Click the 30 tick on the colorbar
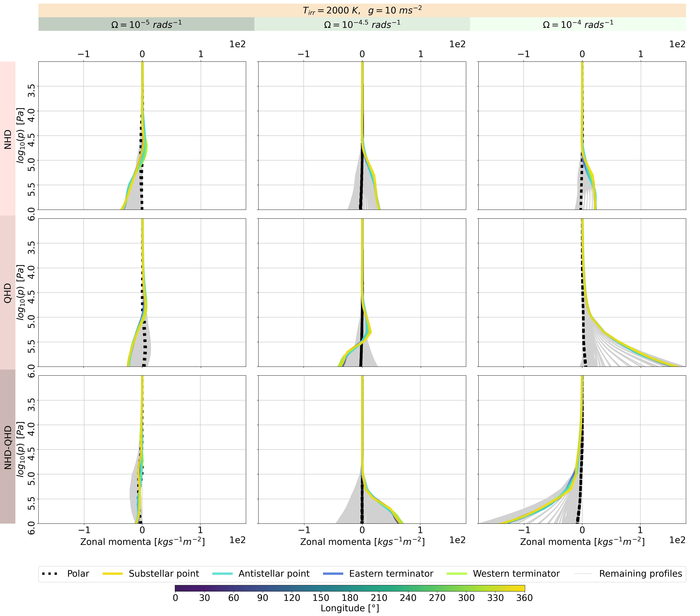700x616 pixels. [x=204, y=598]
